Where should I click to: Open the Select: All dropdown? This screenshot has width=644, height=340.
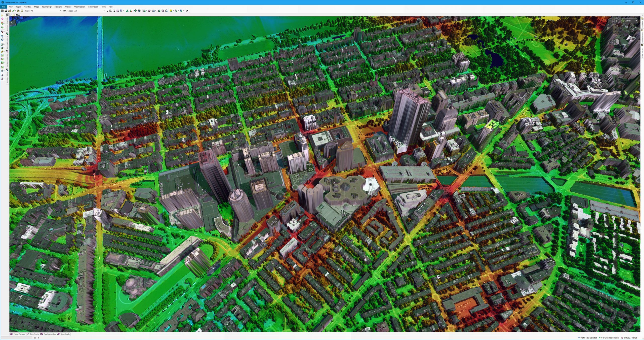point(104,11)
